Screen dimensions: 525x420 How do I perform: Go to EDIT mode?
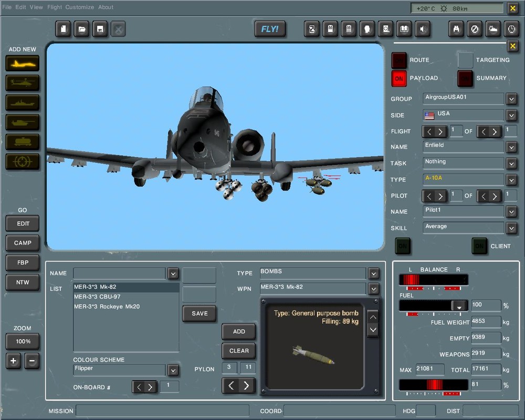click(23, 224)
